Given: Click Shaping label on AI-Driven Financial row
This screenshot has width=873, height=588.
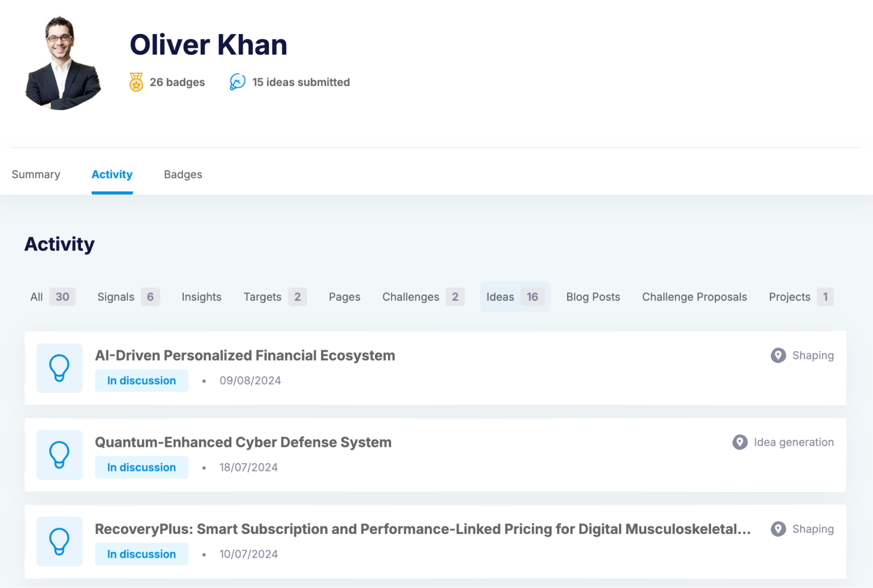Looking at the screenshot, I should click(813, 355).
